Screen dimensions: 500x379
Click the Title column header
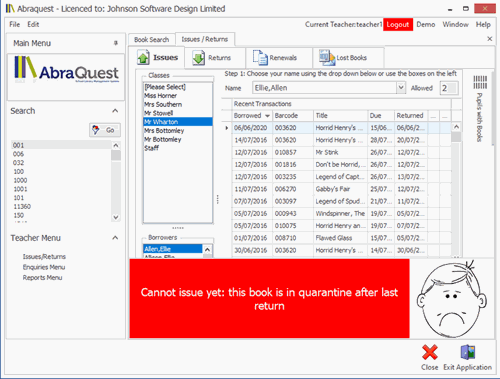(340, 116)
